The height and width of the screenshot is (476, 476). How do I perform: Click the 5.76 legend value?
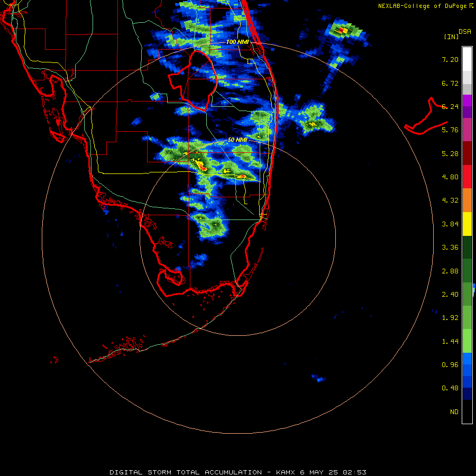click(x=450, y=130)
